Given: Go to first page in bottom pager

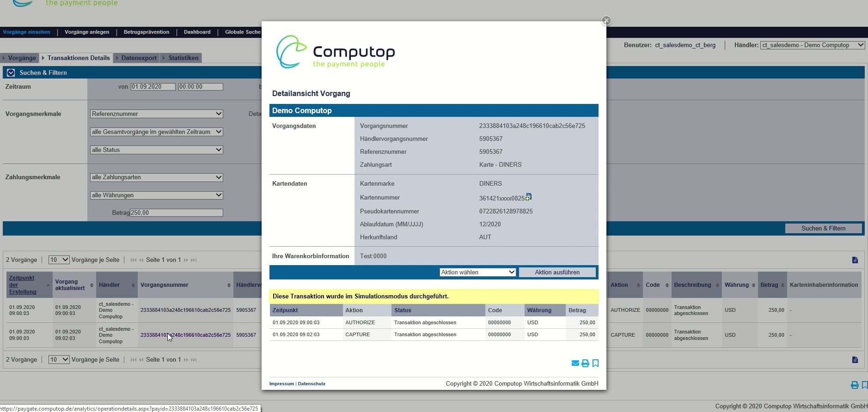Looking at the screenshot, I should tap(134, 360).
